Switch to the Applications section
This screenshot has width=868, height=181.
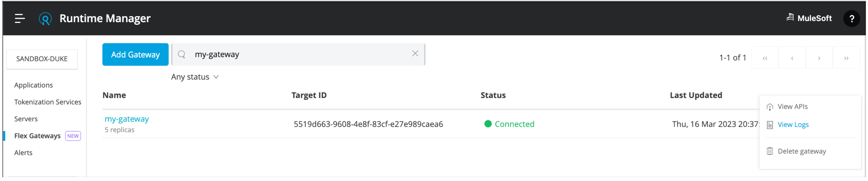(x=33, y=85)
